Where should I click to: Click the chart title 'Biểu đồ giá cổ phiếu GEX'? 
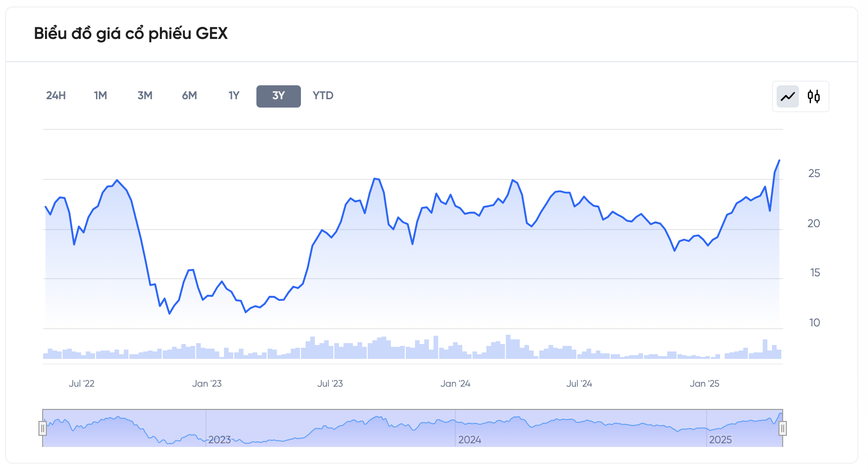pos(131,33)
